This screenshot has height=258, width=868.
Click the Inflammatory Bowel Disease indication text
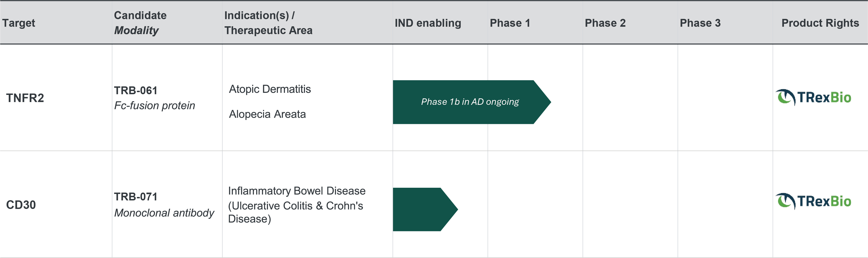click(x=297, y=191)
